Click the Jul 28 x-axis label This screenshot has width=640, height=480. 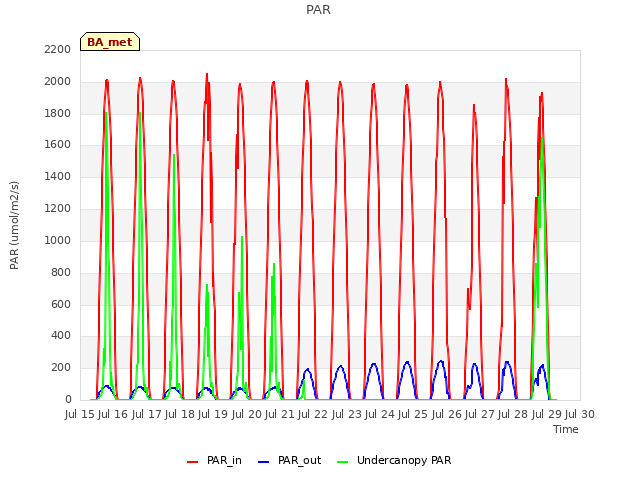[x=513, y=414]
